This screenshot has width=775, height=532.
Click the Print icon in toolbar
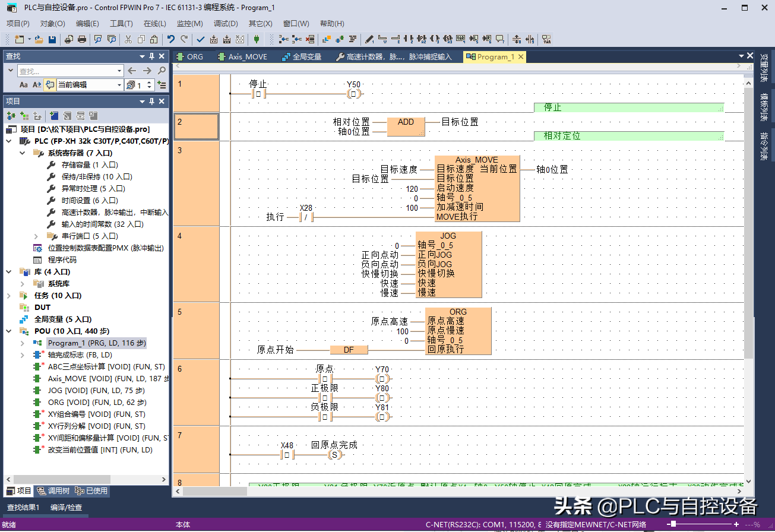[x=82, y=40]
